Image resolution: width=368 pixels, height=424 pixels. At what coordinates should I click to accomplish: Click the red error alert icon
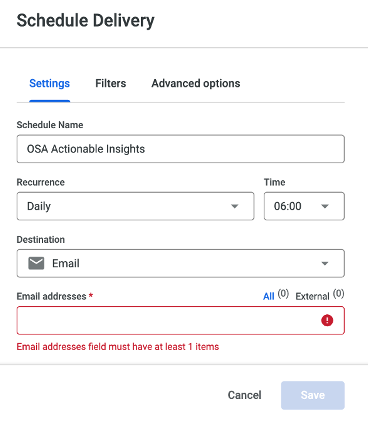tap(327, 320)
